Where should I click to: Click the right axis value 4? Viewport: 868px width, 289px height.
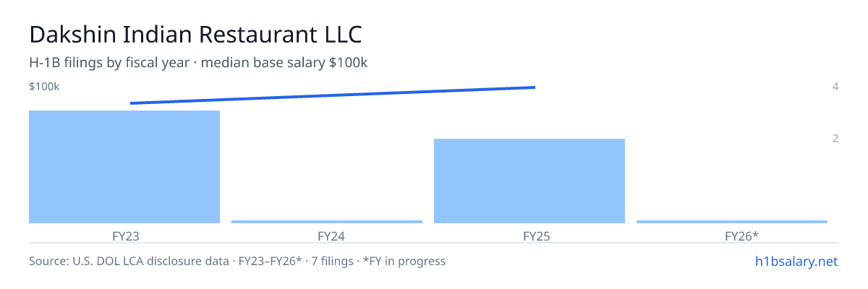[835, 87]
